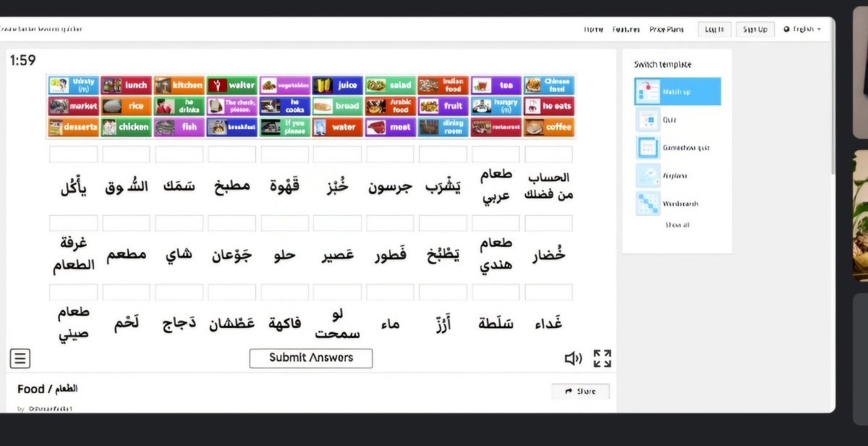Pick the 'dining room' picture tile
This screenshot has width=868, height=446.
tap(443, 127)
